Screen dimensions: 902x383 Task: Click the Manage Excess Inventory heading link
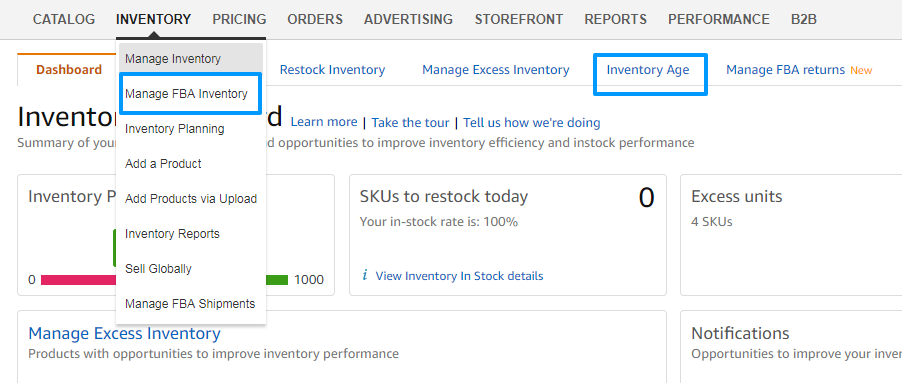124,334
